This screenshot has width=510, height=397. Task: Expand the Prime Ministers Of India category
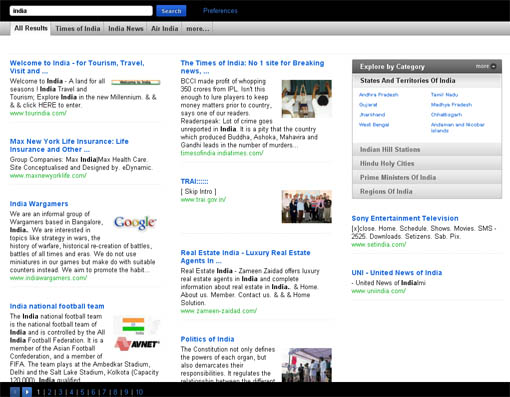[427, 177]
